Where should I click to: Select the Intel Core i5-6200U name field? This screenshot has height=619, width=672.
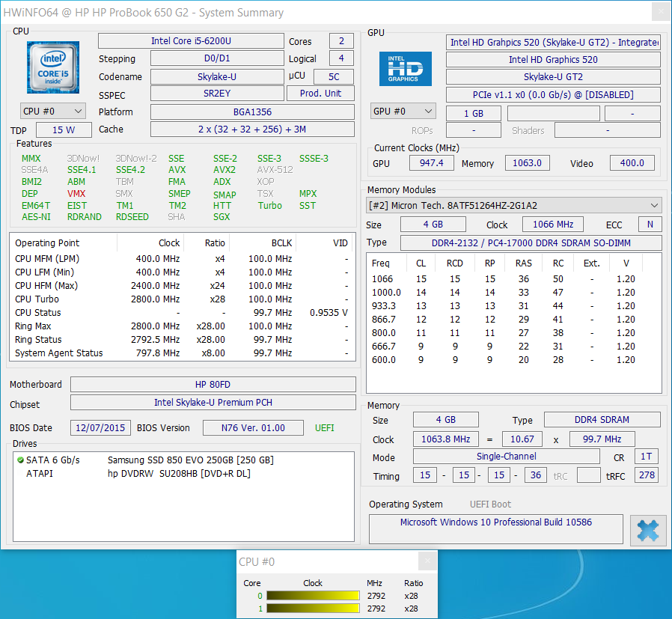(x=191, y=41)
